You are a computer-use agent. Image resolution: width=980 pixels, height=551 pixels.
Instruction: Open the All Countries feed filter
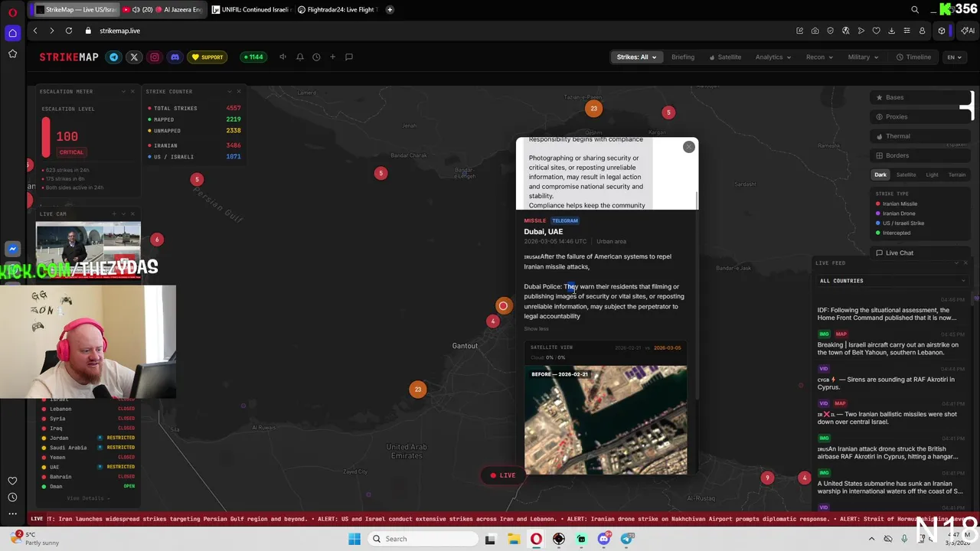(892, 281)
